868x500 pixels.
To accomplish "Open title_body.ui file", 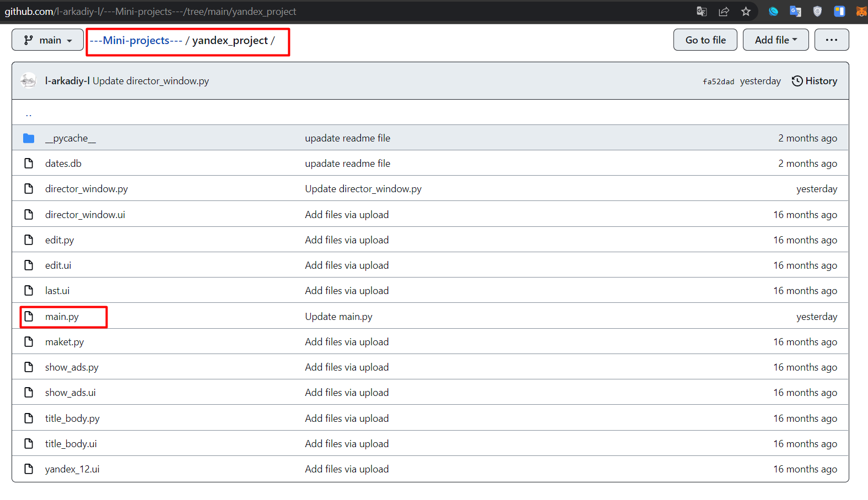I will 71,444.
